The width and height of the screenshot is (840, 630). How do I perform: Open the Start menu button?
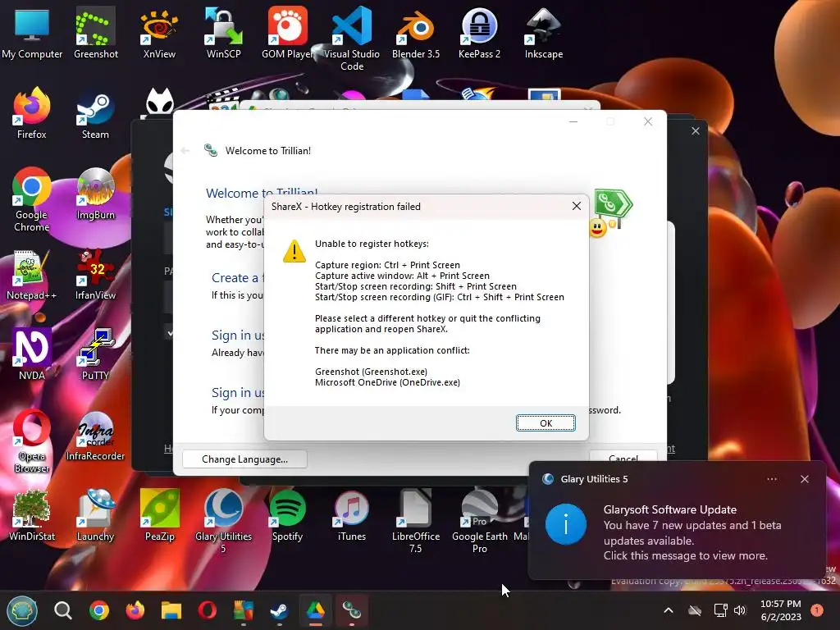click(x=22, y=610)
